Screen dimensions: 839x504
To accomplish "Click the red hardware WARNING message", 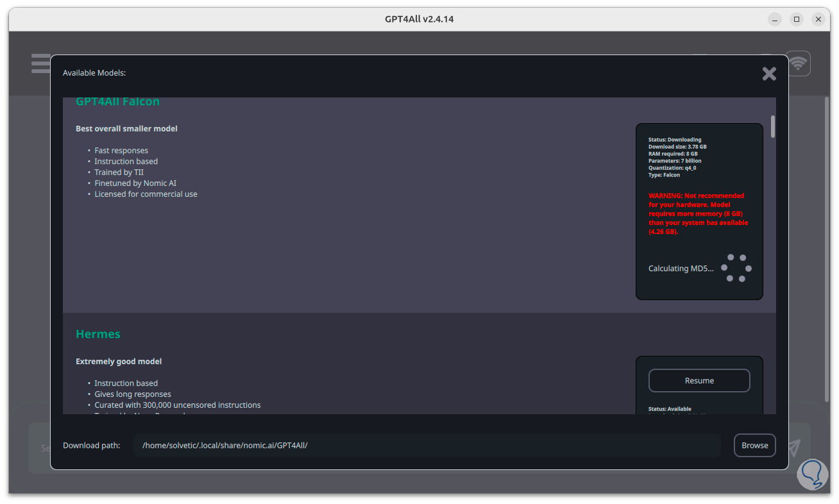I will 698,214.
